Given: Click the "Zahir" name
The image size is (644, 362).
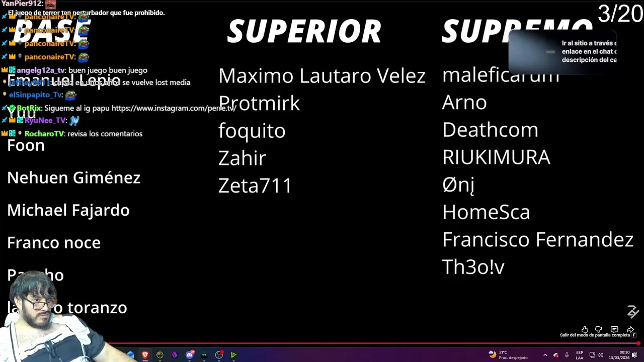Looking at the screenshot, I should click(x=242, y=158).
